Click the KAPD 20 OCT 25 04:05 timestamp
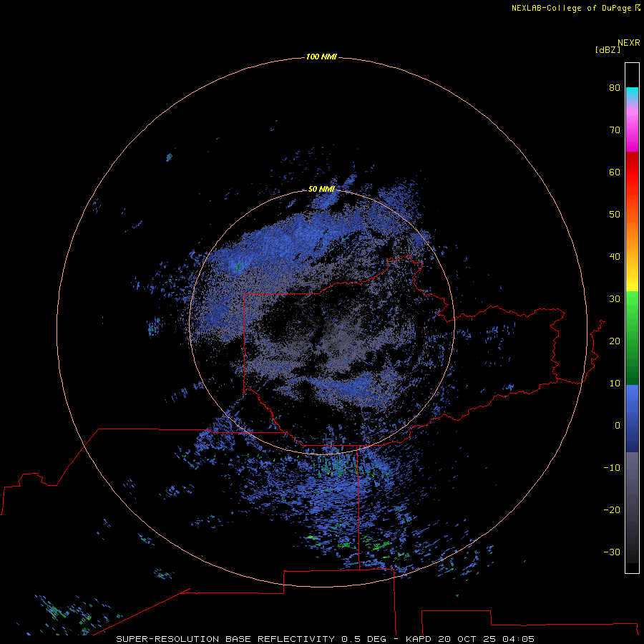This screenshot has width=644, height=644. (470, 639)
